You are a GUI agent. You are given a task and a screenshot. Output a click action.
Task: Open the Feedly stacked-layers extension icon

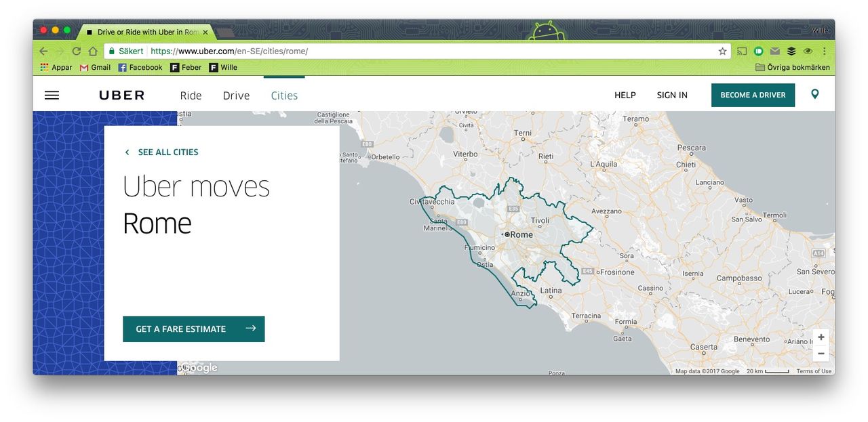(x=791, y=51)
